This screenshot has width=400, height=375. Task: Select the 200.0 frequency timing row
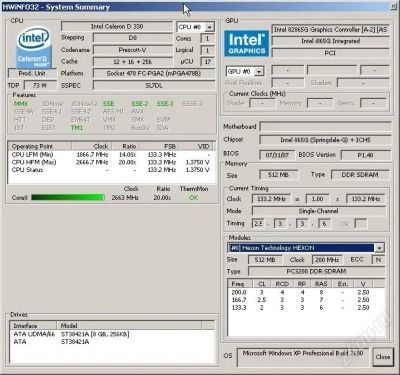pyautogui.click(x=306, y=292)
